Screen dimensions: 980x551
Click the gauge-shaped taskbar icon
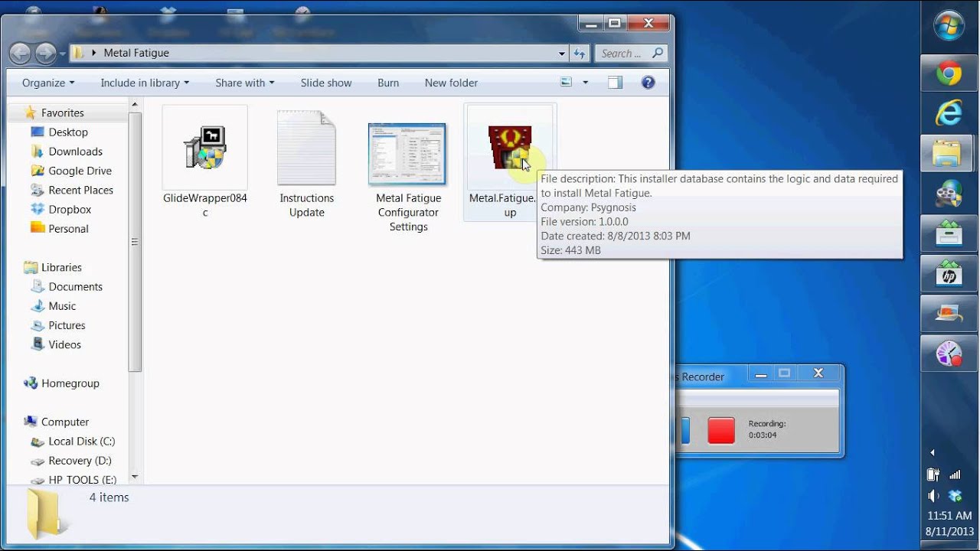point(949,354)
